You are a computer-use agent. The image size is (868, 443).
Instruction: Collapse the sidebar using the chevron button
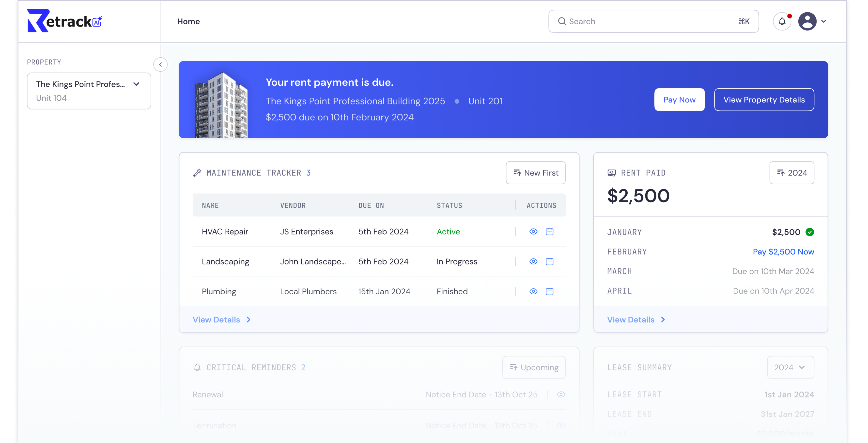coord(160,64)
